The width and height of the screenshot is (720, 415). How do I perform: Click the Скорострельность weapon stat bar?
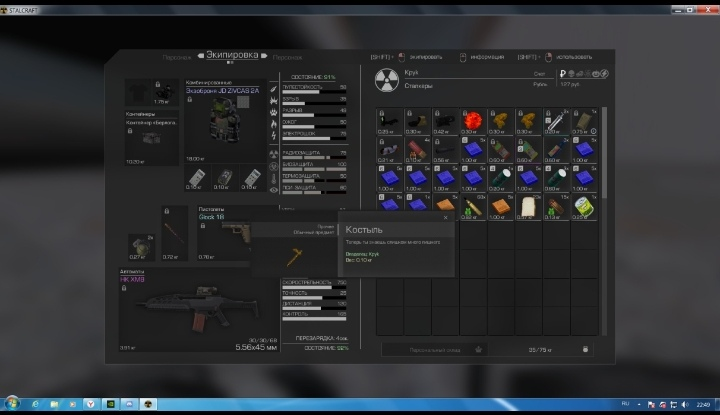click(x=314, y=288)
